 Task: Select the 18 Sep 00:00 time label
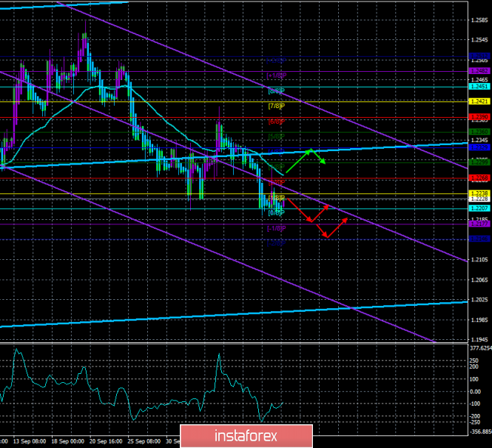[x=68, y=440]
